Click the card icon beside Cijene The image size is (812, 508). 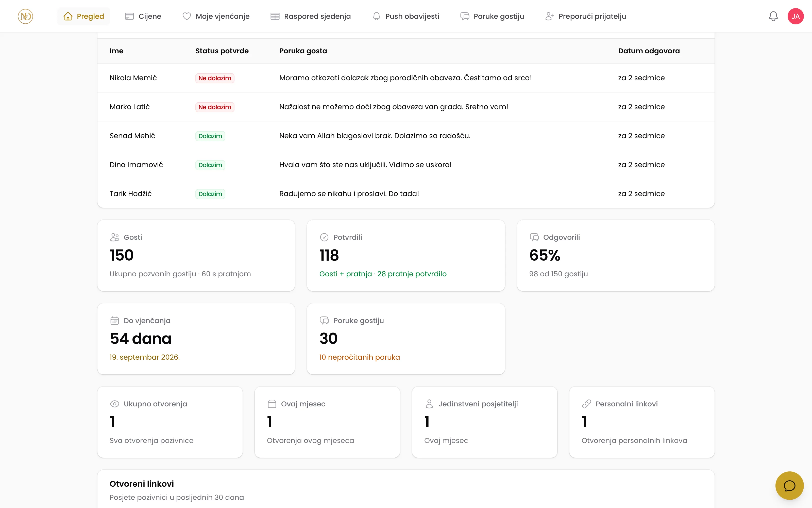[129, 16]
